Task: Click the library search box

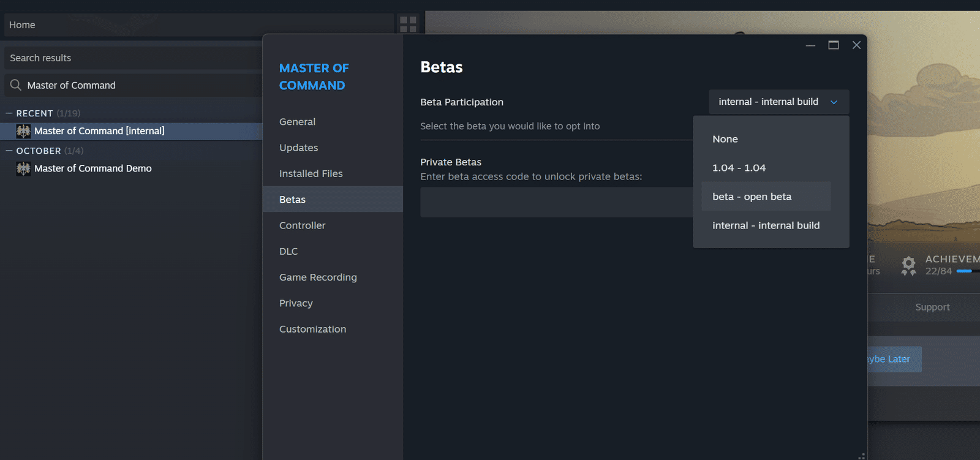Action: click(x=134, y=85)
